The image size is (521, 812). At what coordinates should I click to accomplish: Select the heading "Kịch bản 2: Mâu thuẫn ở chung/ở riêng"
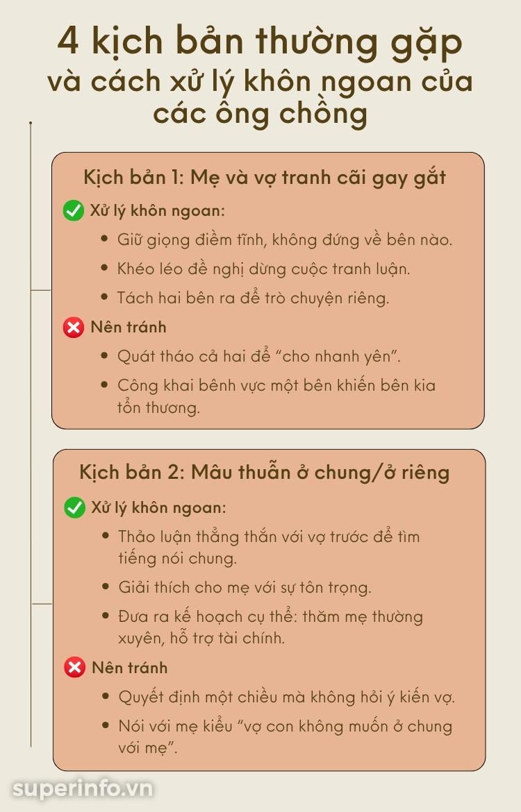pyautogui.click(x=265, y=473)
